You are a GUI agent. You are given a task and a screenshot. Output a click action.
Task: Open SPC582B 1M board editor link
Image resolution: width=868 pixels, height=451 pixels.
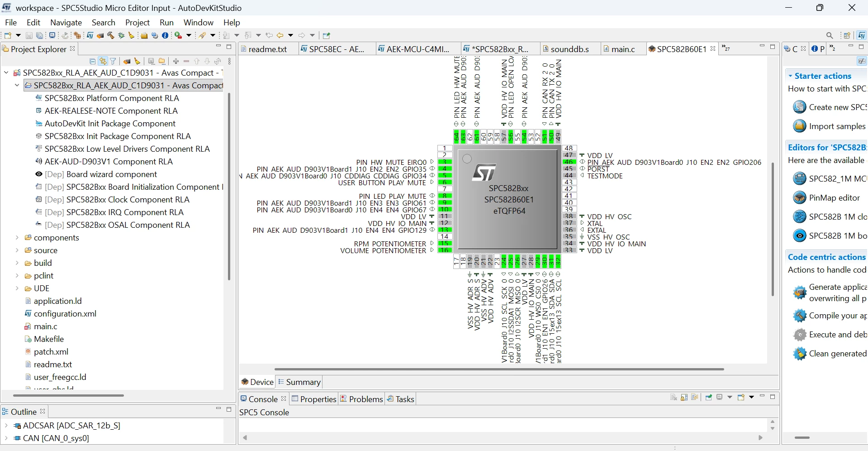[838, 235]
